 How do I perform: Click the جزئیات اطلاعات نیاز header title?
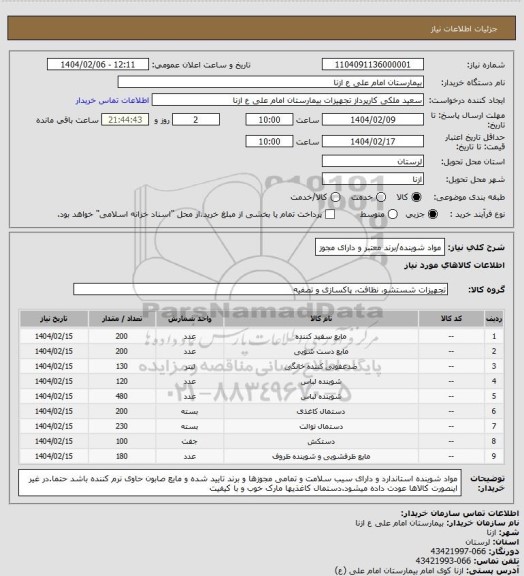tap(464, 29)
